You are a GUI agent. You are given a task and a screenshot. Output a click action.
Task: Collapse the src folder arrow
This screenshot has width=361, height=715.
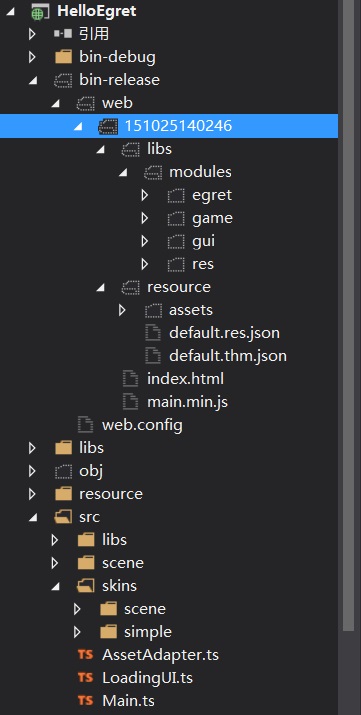[32, 518]
